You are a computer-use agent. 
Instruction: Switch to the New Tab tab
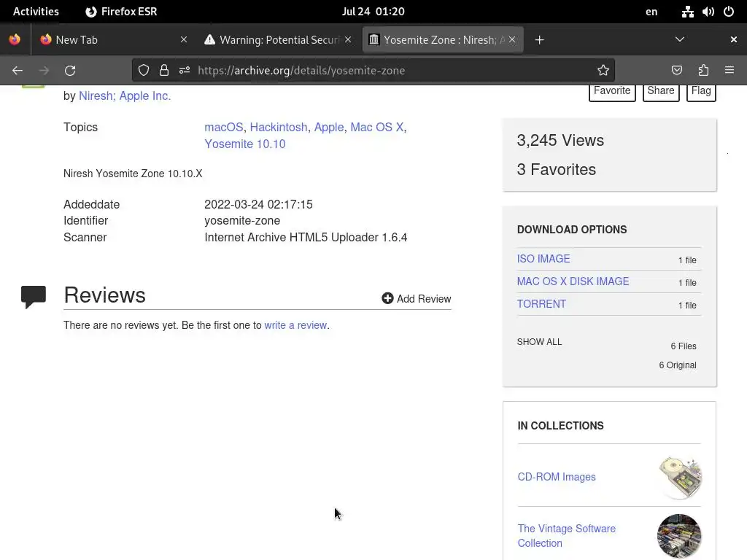[x=114, y=39]
